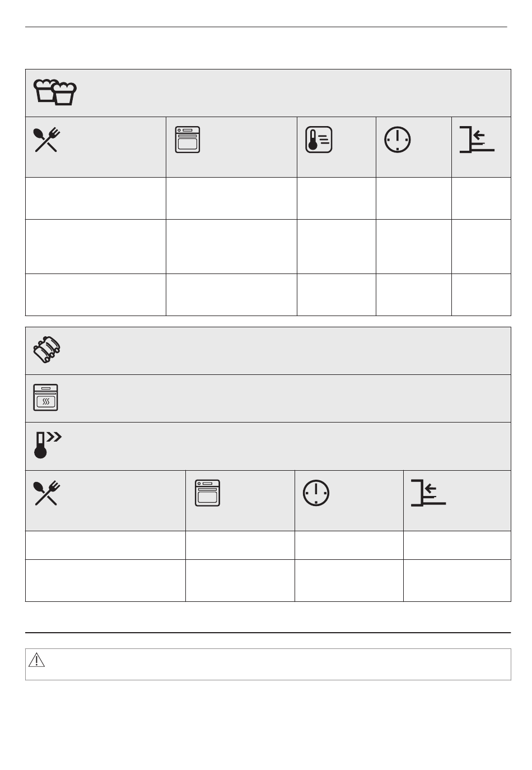Click the spoon and fork icon in upper table
This screenshot has width=532, height=770.
click(x=48, y=140)
